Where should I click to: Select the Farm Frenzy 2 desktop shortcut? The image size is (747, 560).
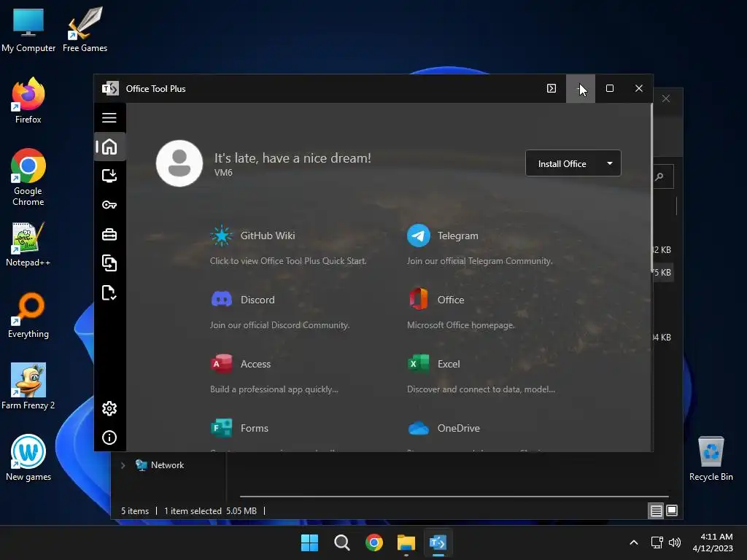(x=28, y=386)
